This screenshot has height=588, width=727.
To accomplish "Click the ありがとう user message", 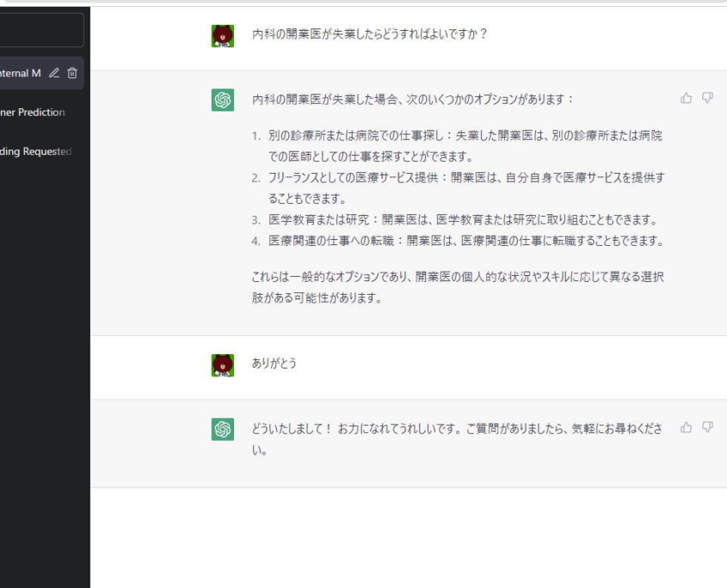I will pos(274,364).
